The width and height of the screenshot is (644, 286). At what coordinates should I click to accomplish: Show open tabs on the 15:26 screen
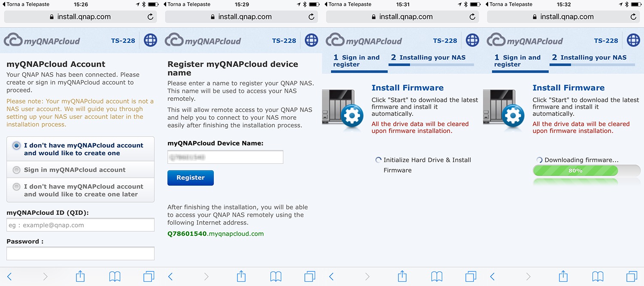click(x=149, y=277)
